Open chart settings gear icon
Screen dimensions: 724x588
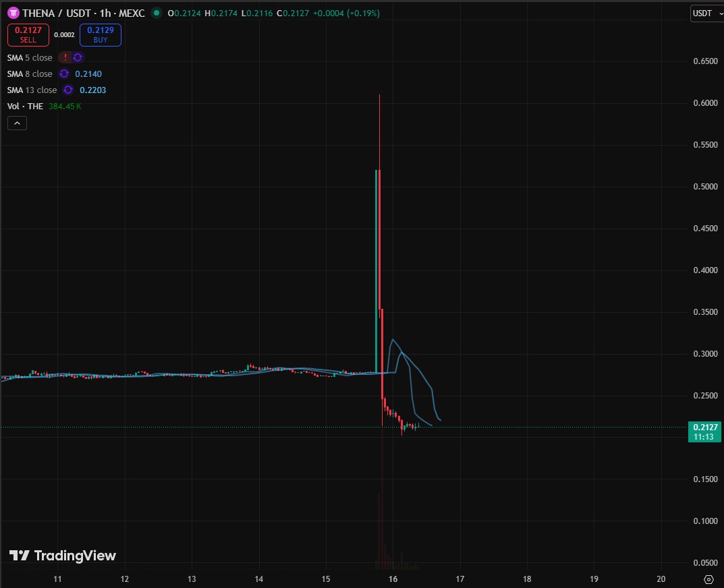click(x=708, y=579)
